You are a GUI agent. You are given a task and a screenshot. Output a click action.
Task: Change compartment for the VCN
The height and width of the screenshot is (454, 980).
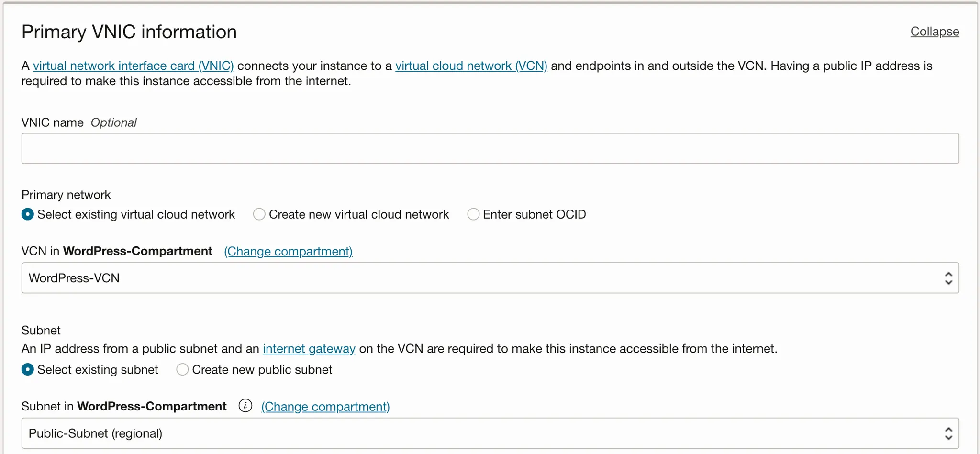(x=288, y=252)
